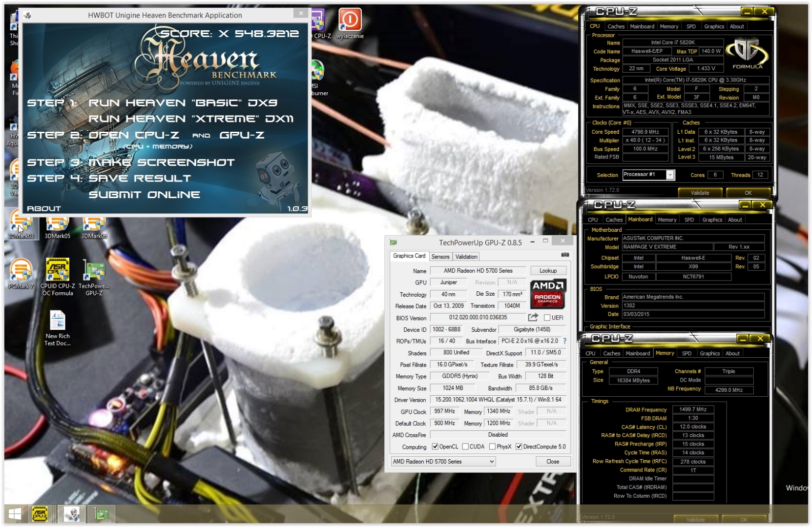Click the AMD Radeon Graphics logo in GPU-Z
The image size is (812, 527).
click(x=548, y=294)
